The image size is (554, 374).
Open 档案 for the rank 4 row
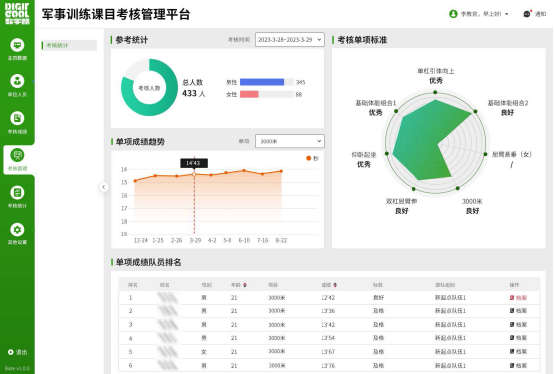point(518,338)
